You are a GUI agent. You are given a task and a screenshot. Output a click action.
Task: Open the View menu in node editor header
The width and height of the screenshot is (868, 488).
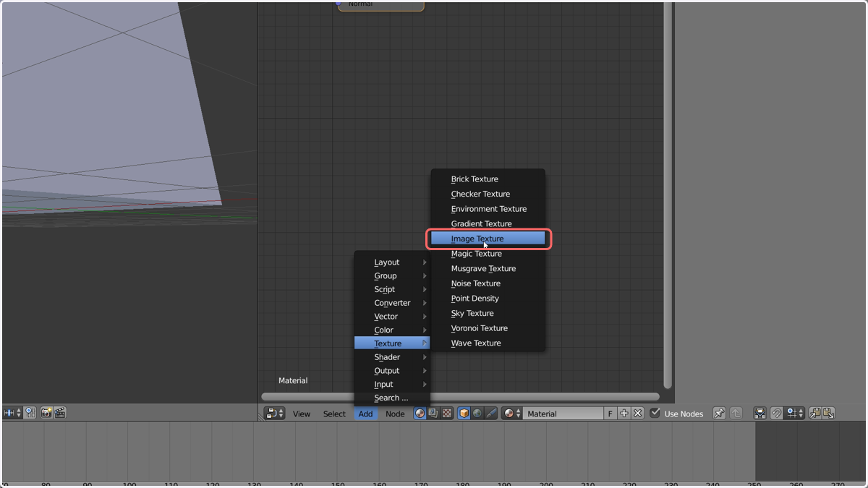coord(302,414)
